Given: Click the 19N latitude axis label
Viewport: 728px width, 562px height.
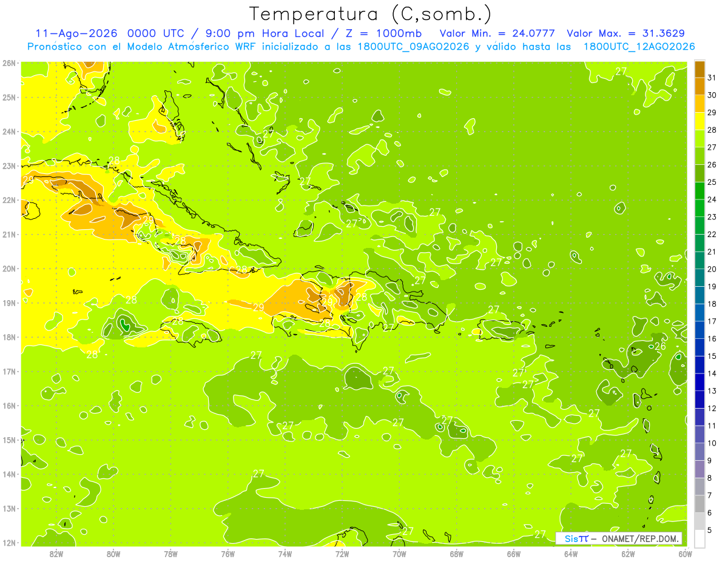Looking at the screenshot, I should (x=9, y=303).
